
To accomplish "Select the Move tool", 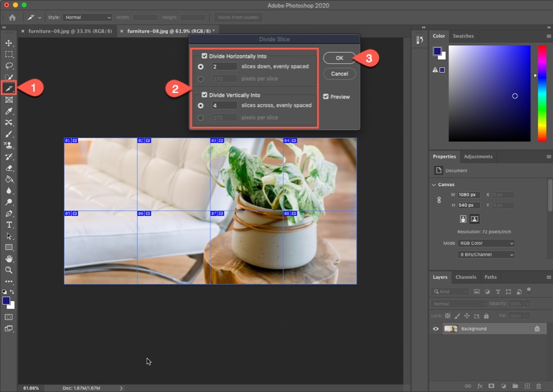I will coord(9,43).
